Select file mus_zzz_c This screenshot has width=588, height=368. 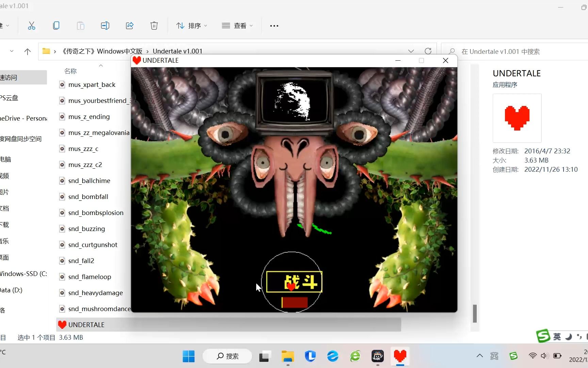[83, 149]
